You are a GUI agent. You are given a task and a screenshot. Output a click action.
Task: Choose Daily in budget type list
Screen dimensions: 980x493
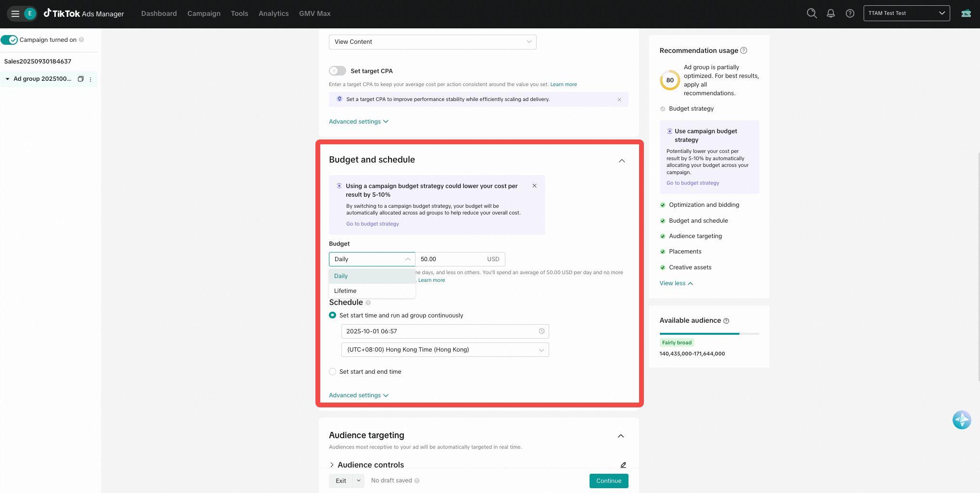pyautogui.click(x=372, y=276)
